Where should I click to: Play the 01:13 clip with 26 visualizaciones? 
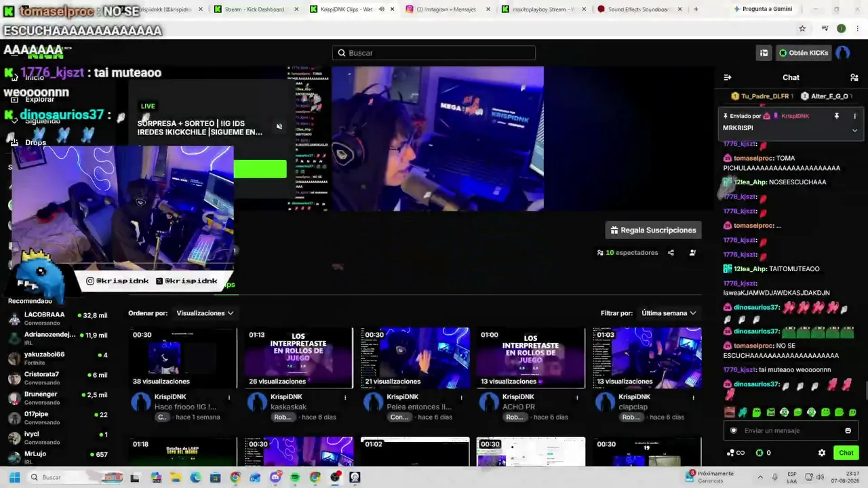click(299, 358)
